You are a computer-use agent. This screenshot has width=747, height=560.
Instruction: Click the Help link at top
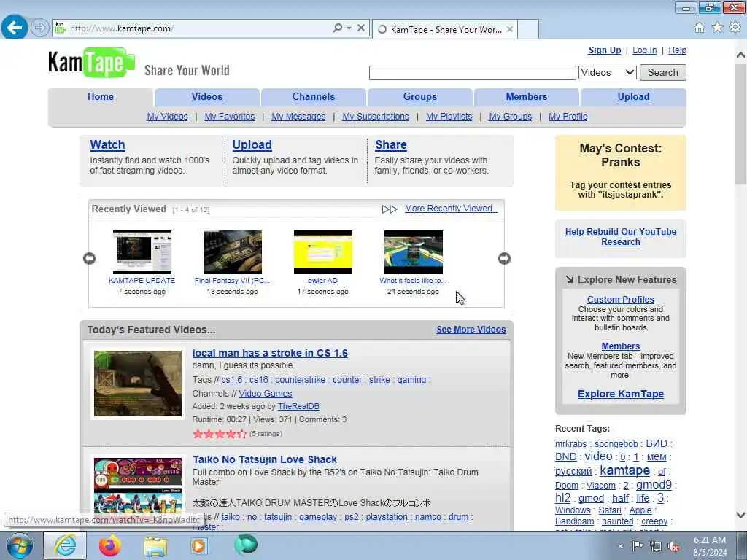677,50
